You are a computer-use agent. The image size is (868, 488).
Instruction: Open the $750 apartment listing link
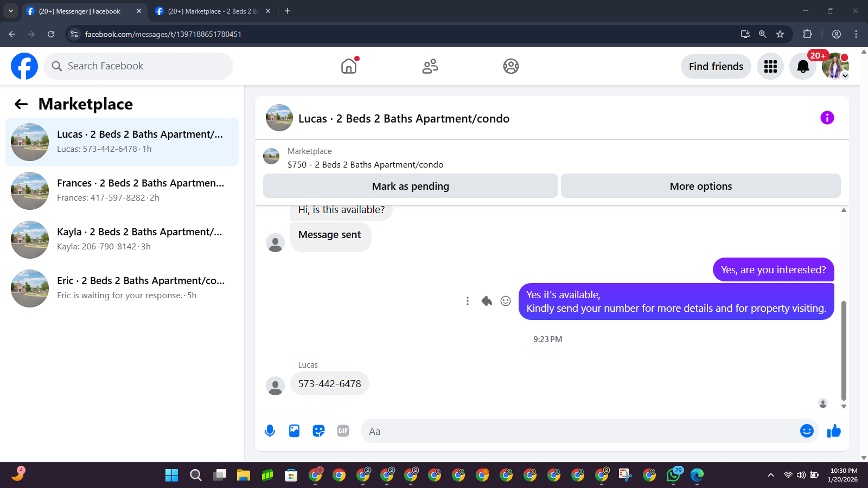tap(365, 164)
